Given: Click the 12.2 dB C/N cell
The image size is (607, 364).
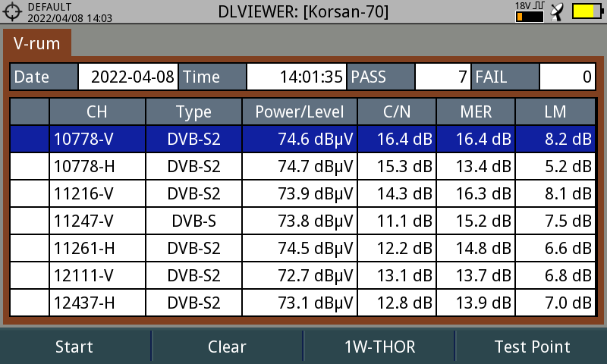Looking at the screenshot, I should click(x=397, y=248).
